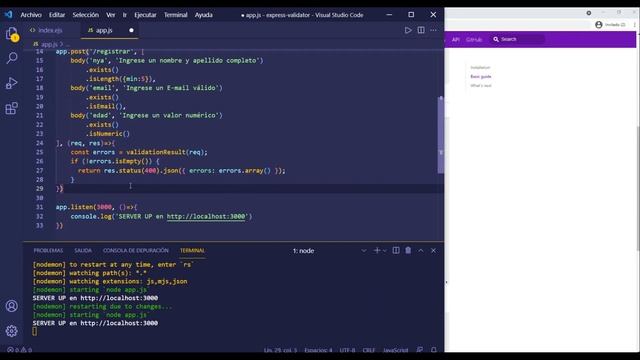
Task: Open "What's next" in docs sidebar
Action: [481, 85]
